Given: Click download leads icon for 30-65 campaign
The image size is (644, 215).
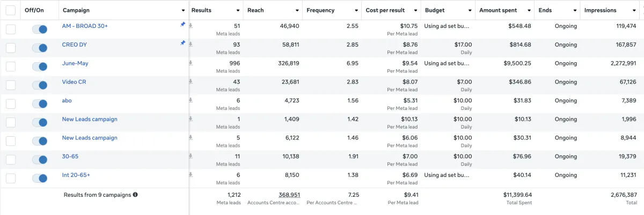Looking at the screenshot, I should [x=191, y=157].
